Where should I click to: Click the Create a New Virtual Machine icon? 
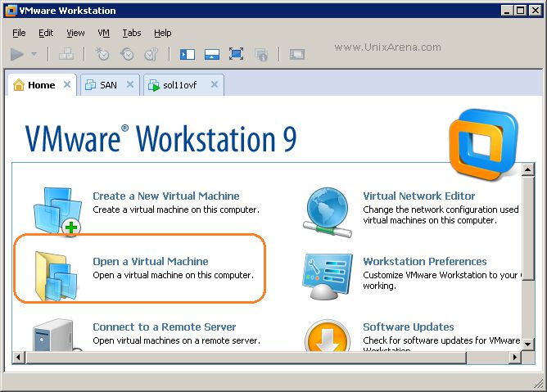pos(57,210)
